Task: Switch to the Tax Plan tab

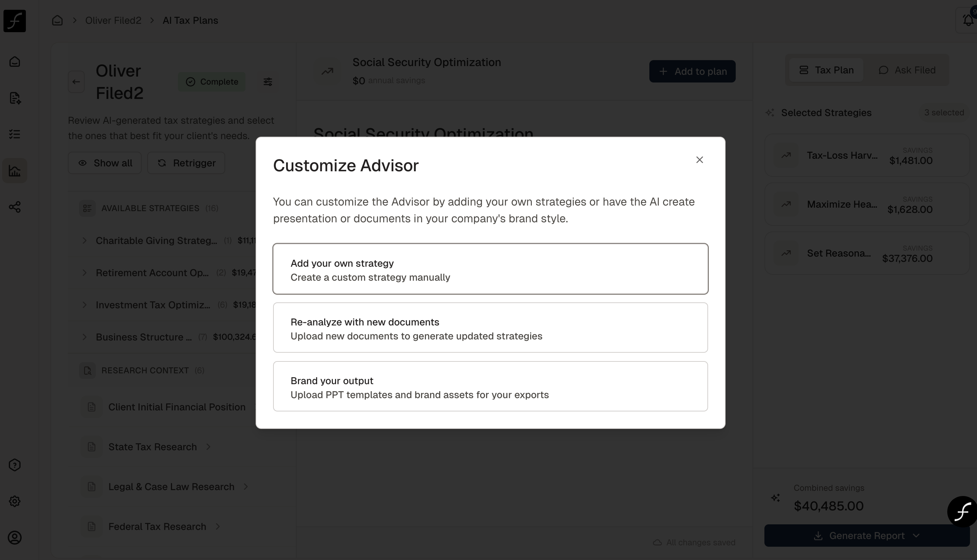Action: point(826,70)
